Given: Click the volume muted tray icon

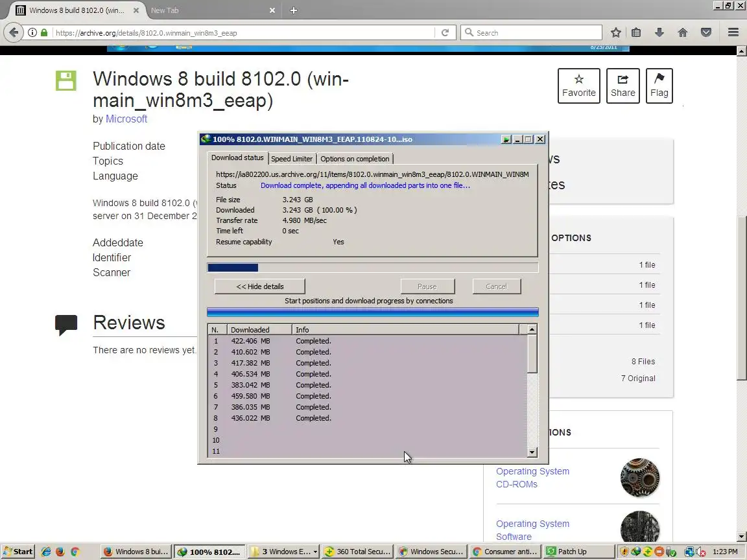Looking at the screenshot, I should coord(701,552).
